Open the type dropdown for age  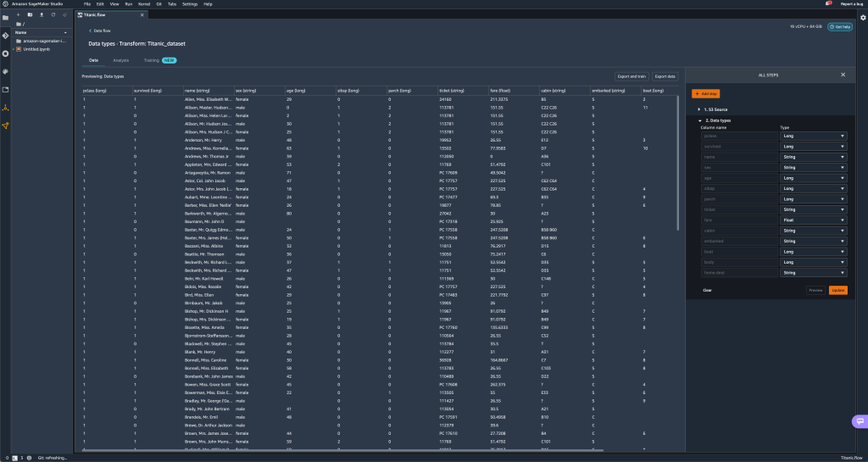[813, 178]
